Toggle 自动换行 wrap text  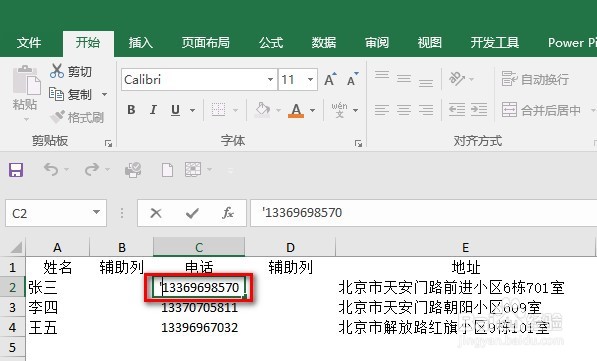535,79
